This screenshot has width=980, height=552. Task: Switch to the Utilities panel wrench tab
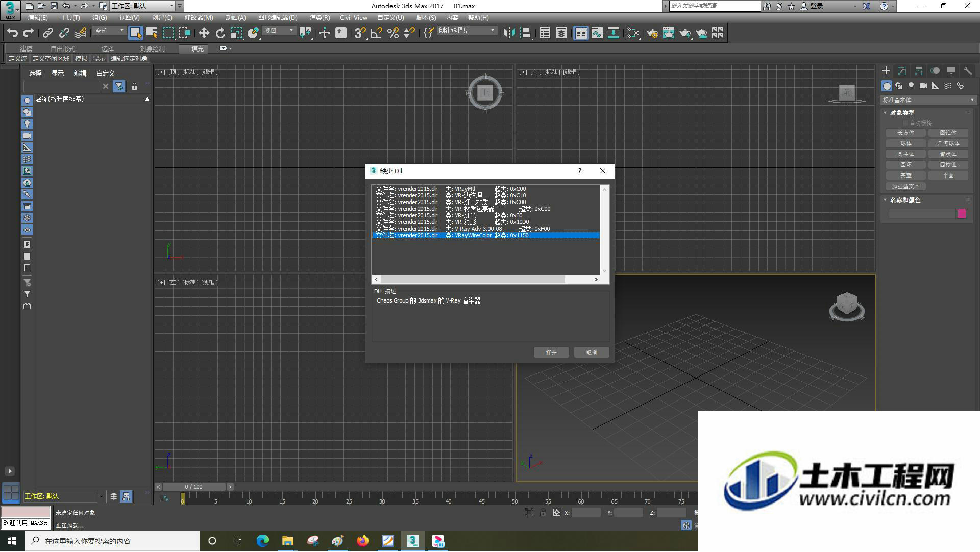click(967, 71)
